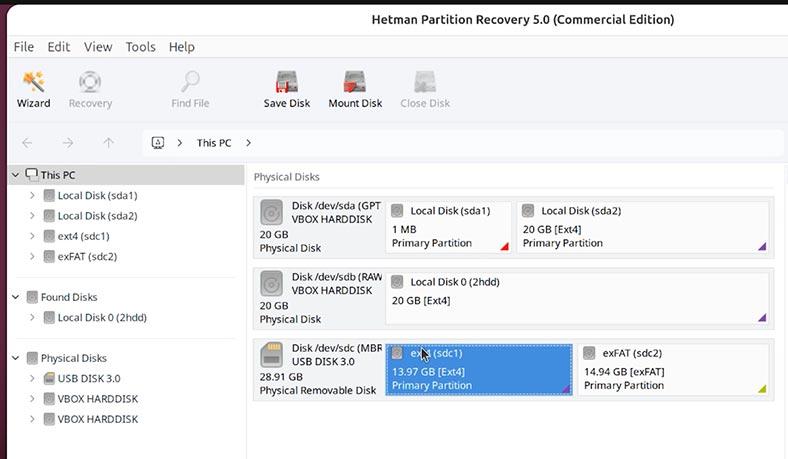The width and height of the screenshot is (788, 459).
Task: Select Local Disk 0 (2hdd) tree item
Action: 102,317
